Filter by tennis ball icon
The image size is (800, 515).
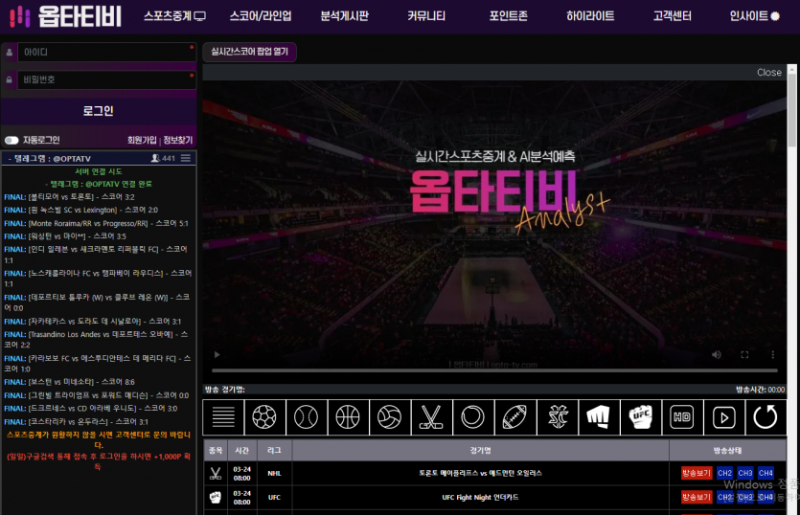tap(473, 417)
